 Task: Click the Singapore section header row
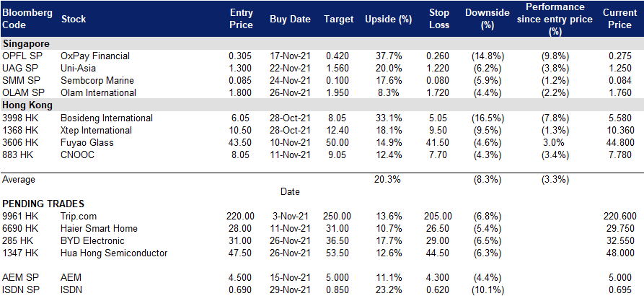322,43
